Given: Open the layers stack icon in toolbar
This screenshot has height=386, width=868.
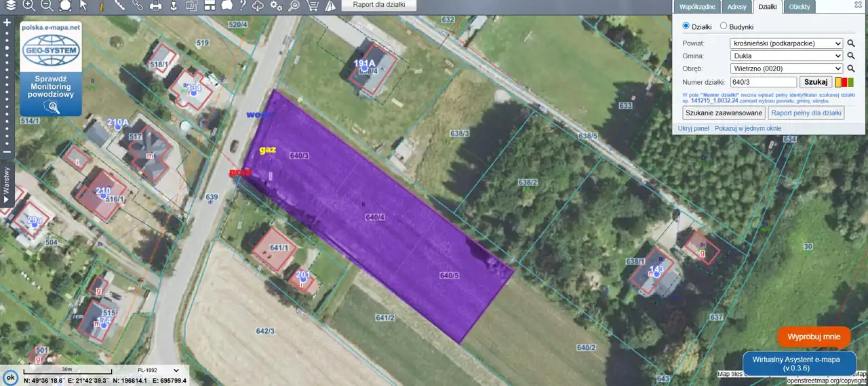Looking at the screenshot, I should coord(10,6).
